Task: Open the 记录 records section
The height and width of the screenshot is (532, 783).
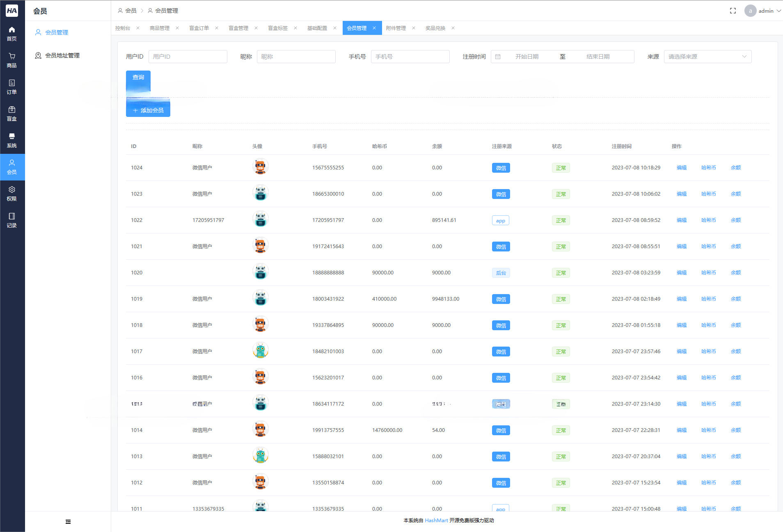Action: [x=12, y=220]
